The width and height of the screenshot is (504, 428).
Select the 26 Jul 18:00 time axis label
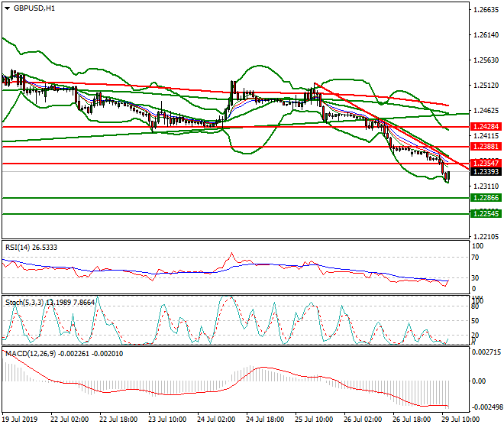[x=412, y=420]
